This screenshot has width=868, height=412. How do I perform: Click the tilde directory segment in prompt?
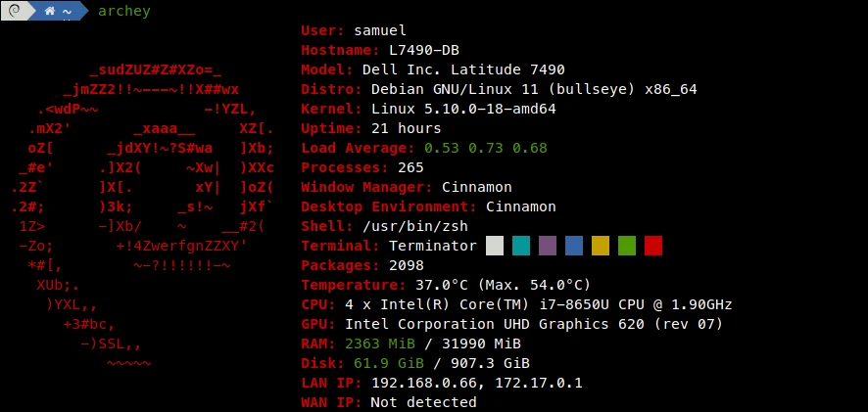(67, 12)
